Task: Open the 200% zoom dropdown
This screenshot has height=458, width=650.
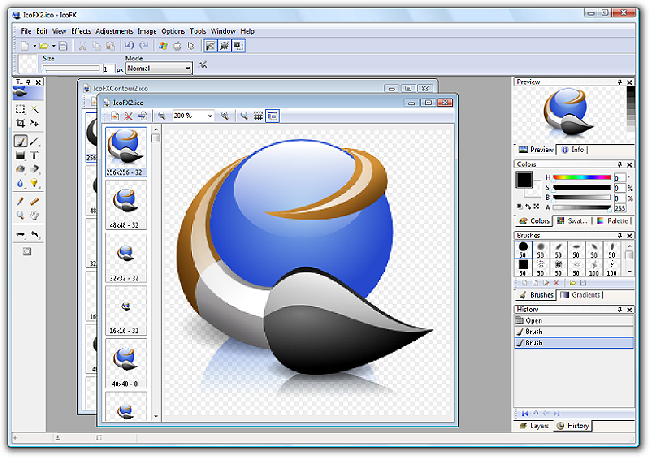Action: tap(209, 116)
